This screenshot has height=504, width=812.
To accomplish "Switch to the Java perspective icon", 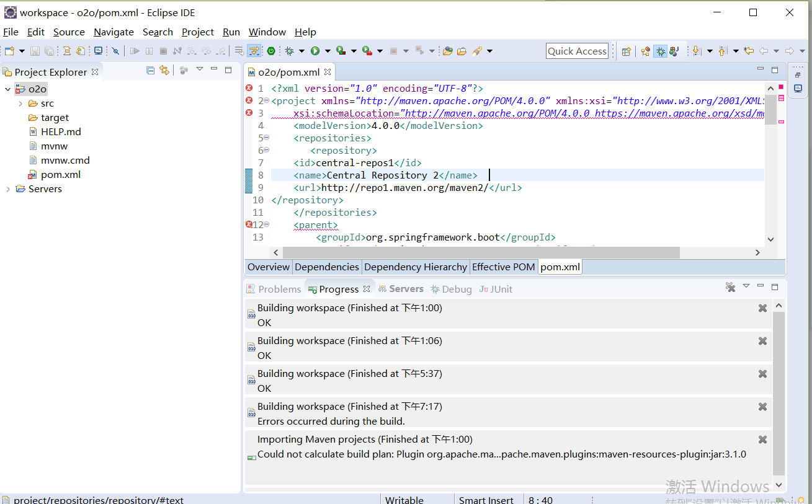I will [674, 51].
